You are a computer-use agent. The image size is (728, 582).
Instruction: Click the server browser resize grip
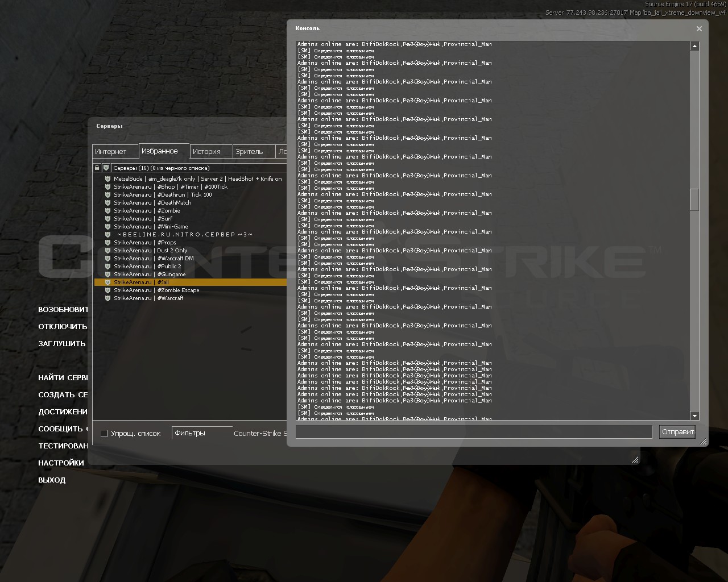point(635,459)
